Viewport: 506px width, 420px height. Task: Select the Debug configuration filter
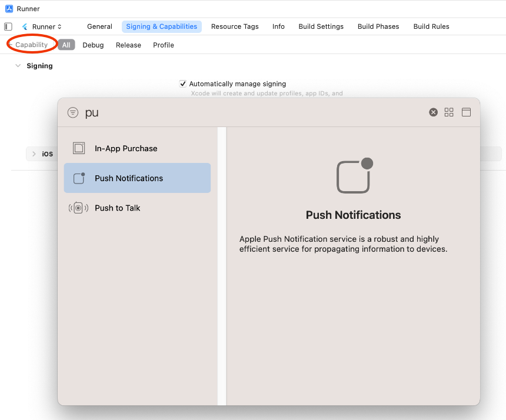(93, 45)
